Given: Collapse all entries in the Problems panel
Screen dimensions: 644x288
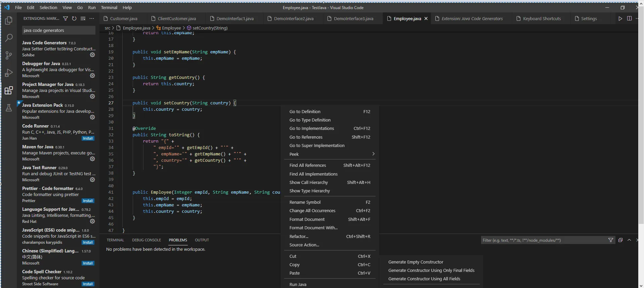Looking at the screenshot, I should click(x=620, y=240).
